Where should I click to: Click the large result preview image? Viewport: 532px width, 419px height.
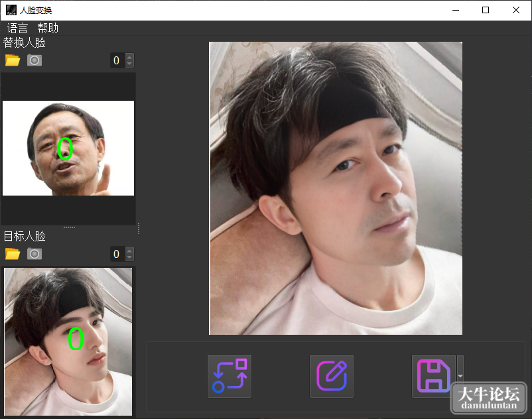[x=336, y=188]
